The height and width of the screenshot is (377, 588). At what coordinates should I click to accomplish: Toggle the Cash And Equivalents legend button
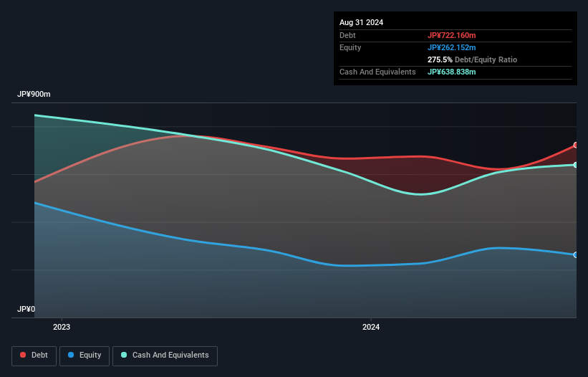165,355
